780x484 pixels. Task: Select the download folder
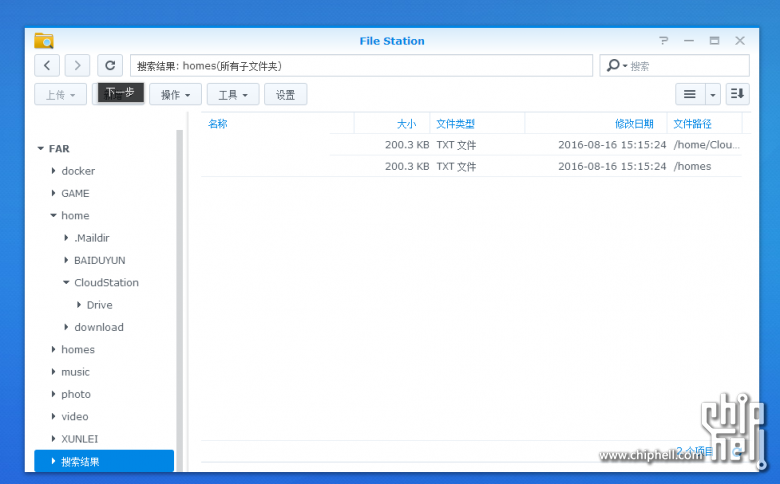[99, 327]
